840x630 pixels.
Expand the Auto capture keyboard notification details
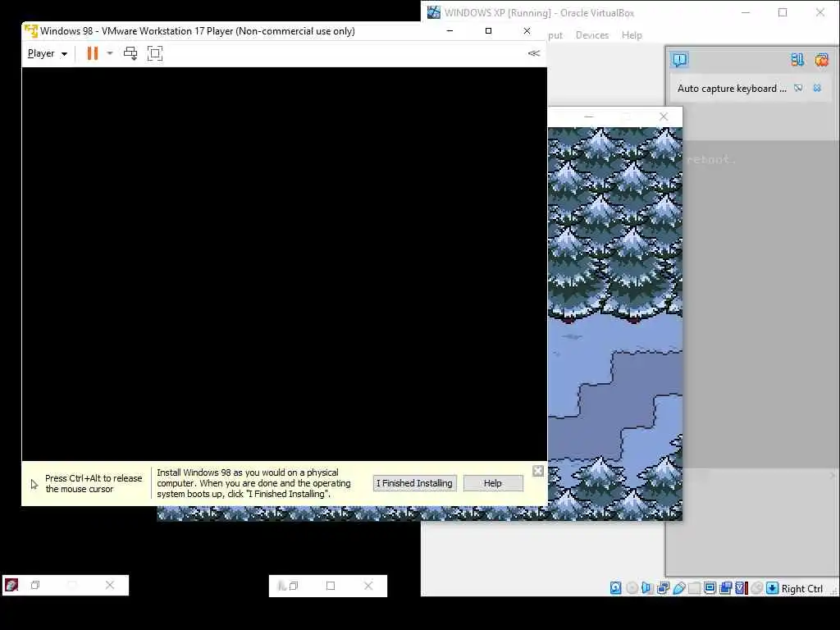pos(798,88)
